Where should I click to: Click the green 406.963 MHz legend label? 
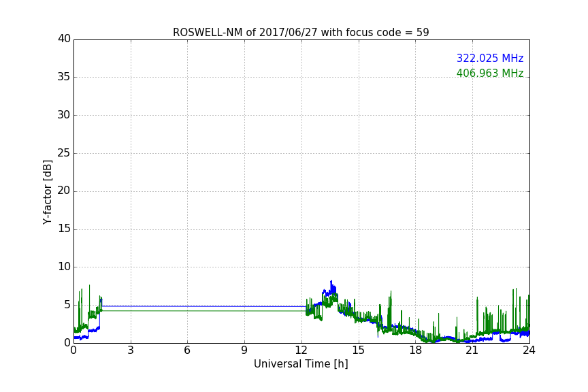coord(490,73)
